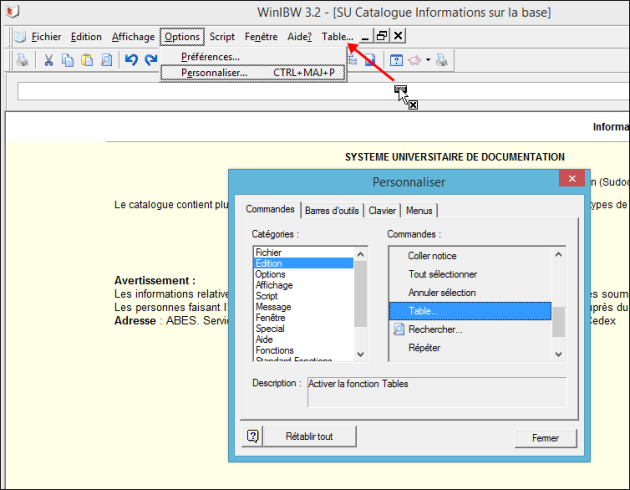Click the print icon in the toolbar

point(22,60)
